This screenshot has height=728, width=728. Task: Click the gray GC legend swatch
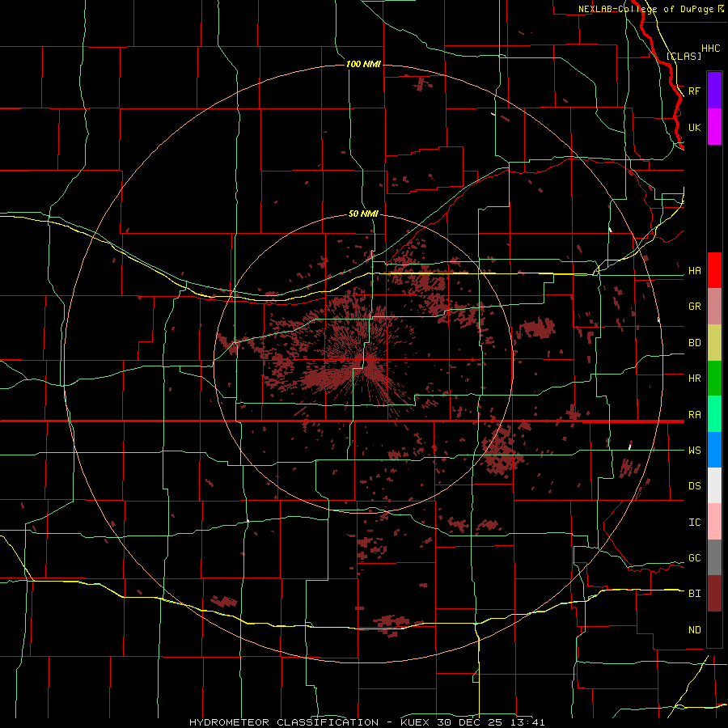click(714, 557)
